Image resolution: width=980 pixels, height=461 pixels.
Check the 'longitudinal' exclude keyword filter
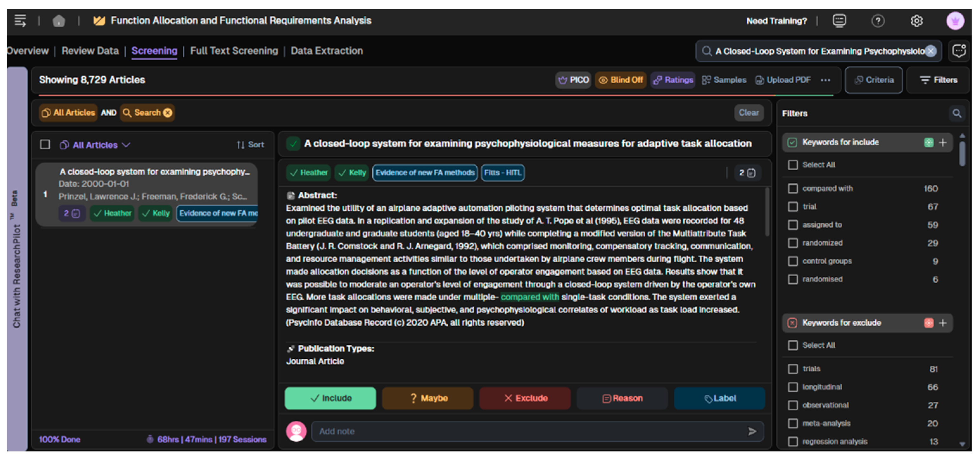tap(793, 387)
